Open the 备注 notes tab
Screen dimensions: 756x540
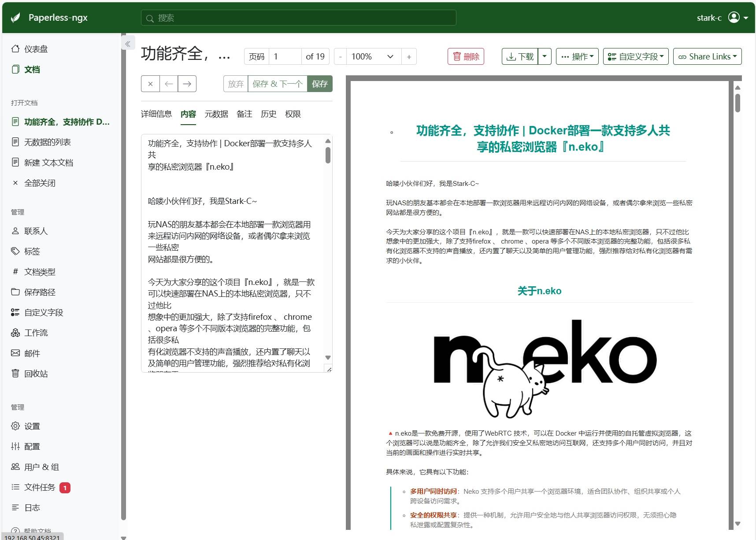pos(245,114)
